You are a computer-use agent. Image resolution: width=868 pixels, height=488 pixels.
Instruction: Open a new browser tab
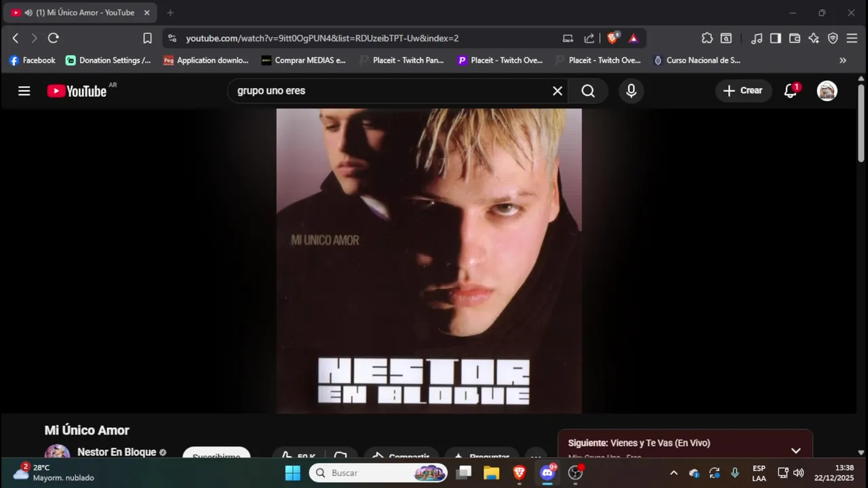[x=170, y=13]
